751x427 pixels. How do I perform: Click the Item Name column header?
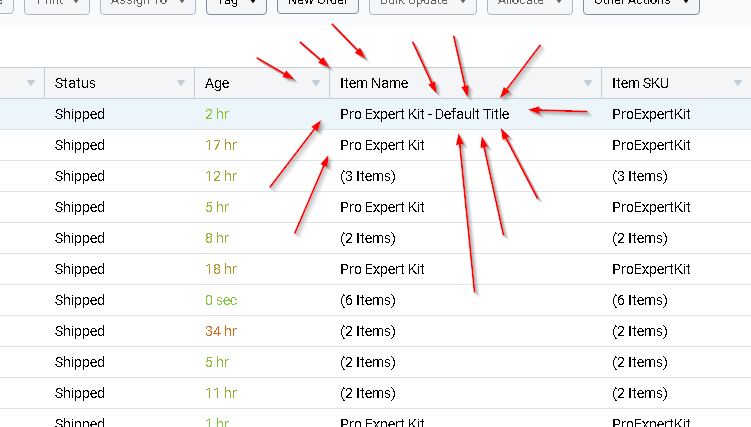(374, 83)
